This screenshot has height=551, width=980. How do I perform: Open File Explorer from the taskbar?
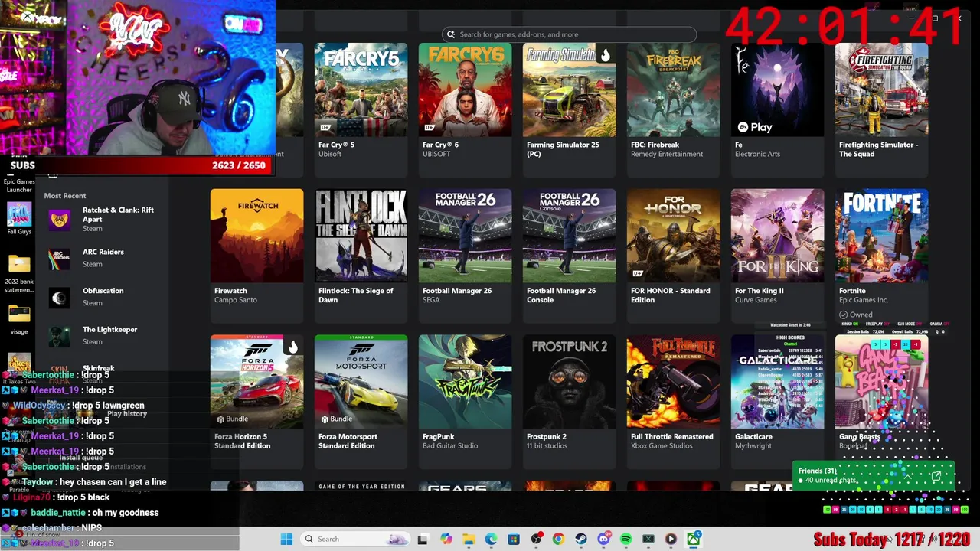click(x=469, y=539)
